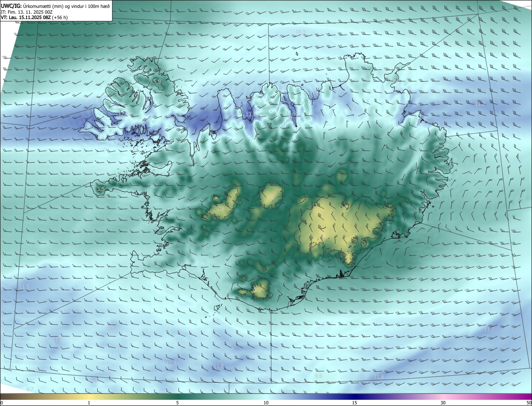
Task: Click tick label 15 on the color scale
Action: [355, 403]
